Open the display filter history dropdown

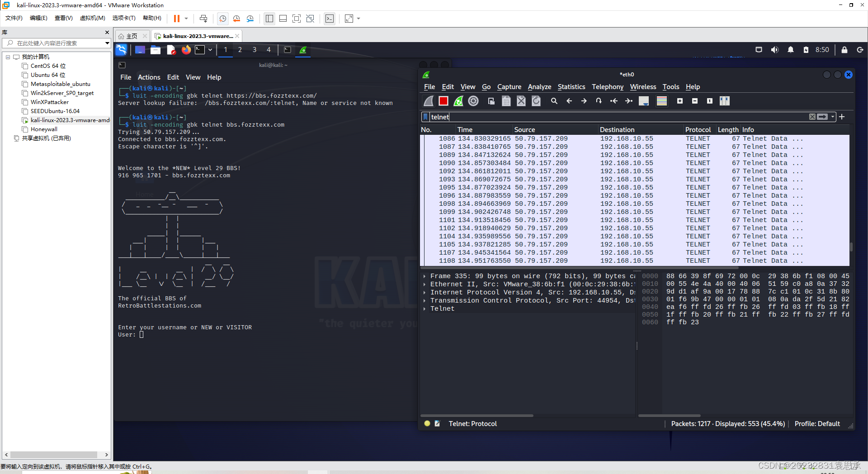point(833,117)
